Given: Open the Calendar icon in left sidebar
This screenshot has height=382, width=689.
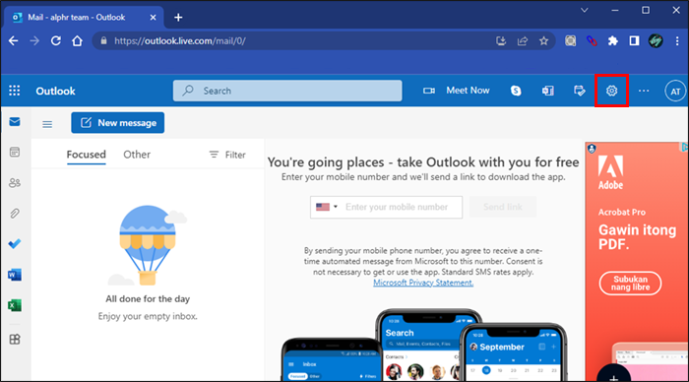Looking at the screenshot, I should 15,152.
